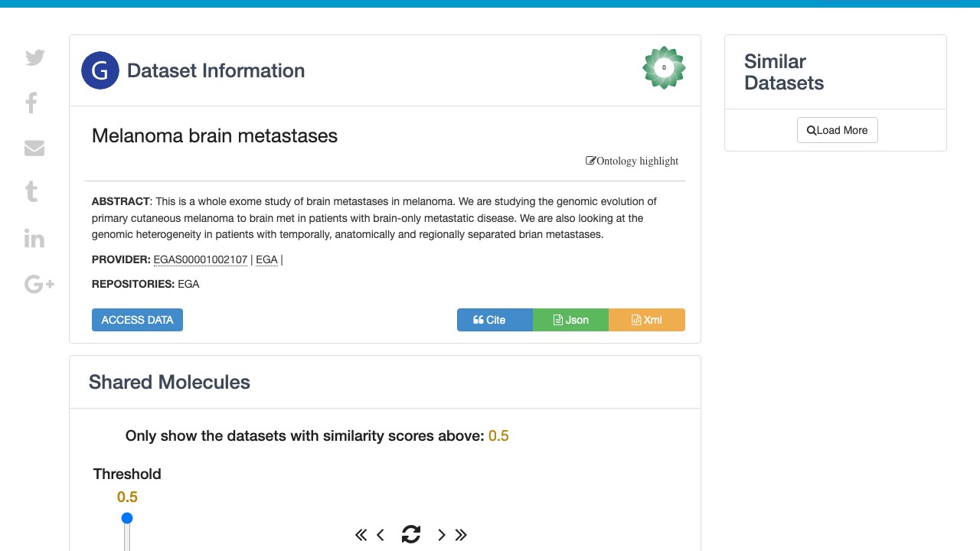Click the similarity score value 0.5 in sentence

click(498, 435)
